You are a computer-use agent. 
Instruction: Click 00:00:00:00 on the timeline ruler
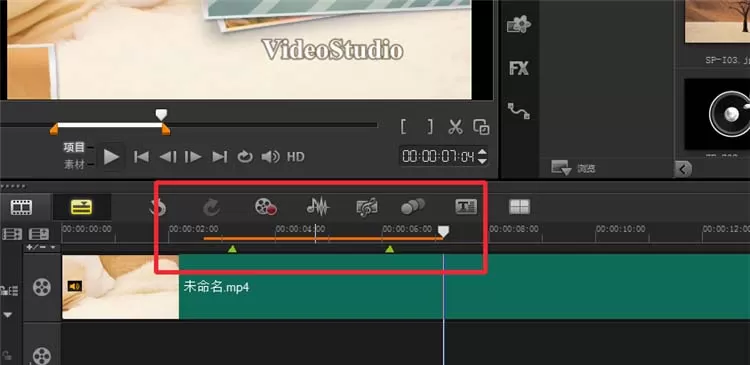pyautogui.click(x=87, y=229)
